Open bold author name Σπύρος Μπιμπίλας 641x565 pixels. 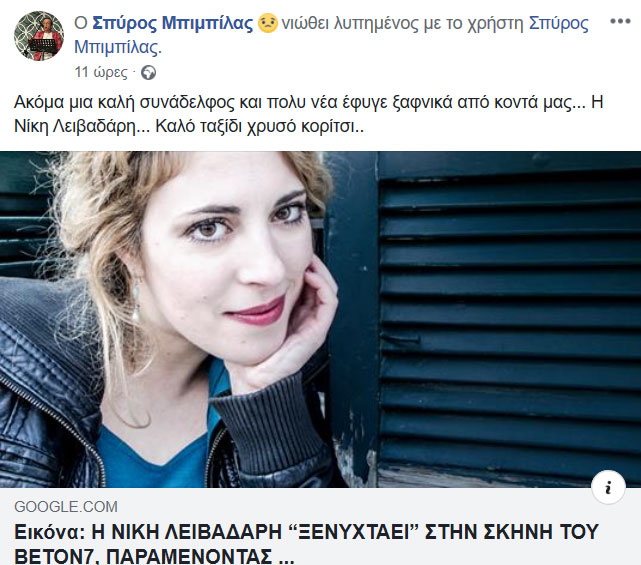173,23
